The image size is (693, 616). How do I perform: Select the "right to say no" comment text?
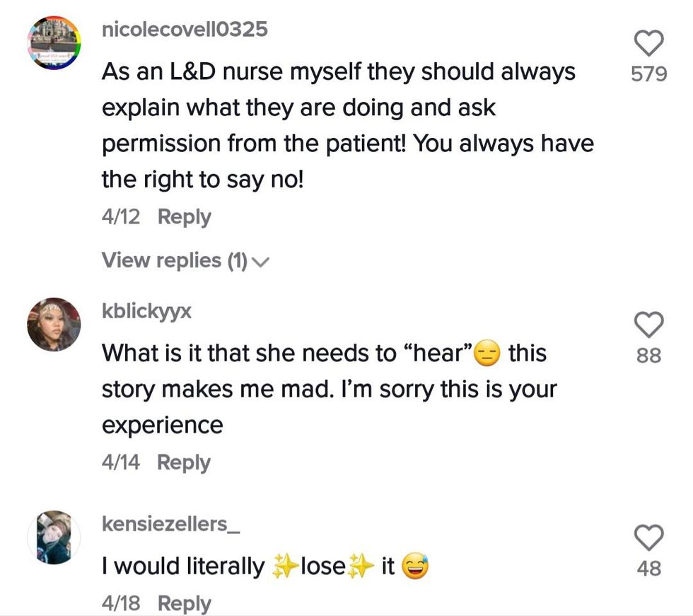pos(346,126)
